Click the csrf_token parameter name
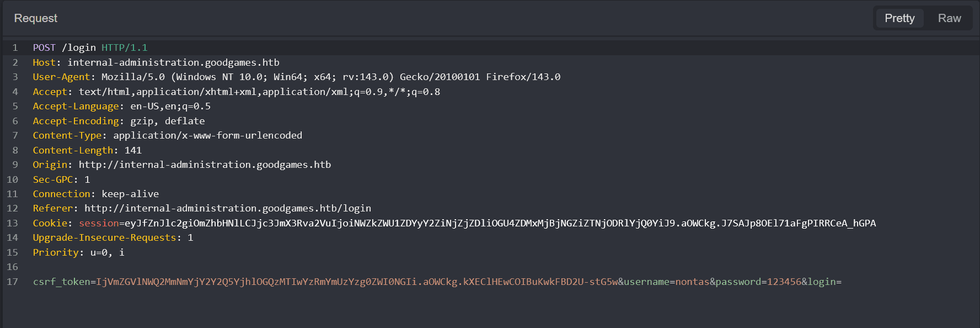 (x=61, y=282)
